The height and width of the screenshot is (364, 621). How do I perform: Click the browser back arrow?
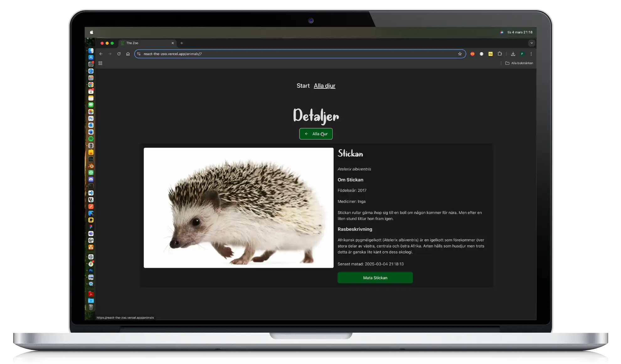tap(101, 54)
